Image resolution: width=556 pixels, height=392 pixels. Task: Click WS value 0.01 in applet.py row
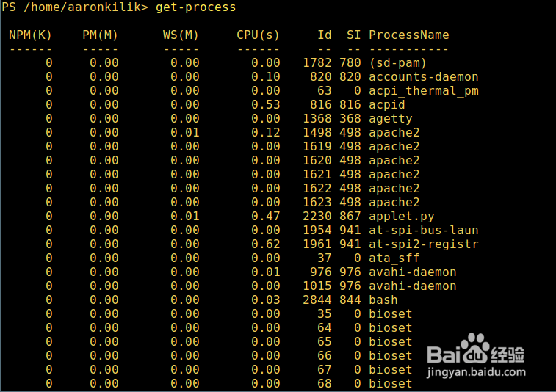(x=185, y=217)
